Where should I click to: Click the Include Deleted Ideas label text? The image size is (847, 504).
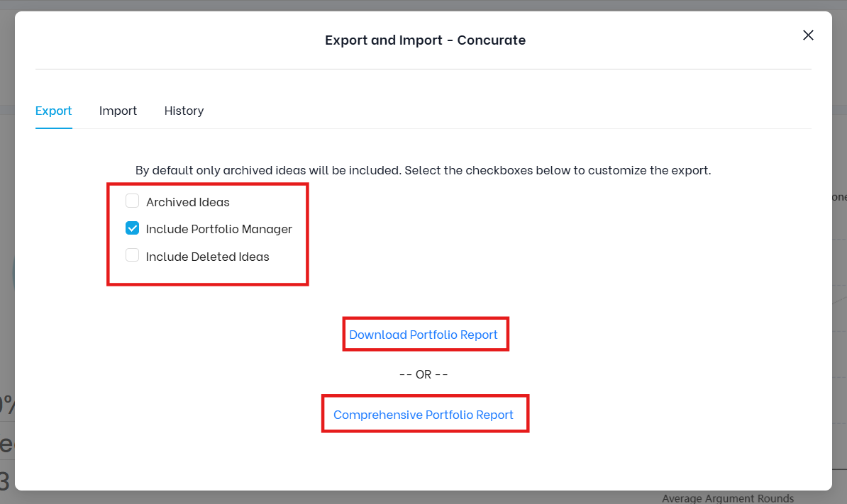point(208,257)
